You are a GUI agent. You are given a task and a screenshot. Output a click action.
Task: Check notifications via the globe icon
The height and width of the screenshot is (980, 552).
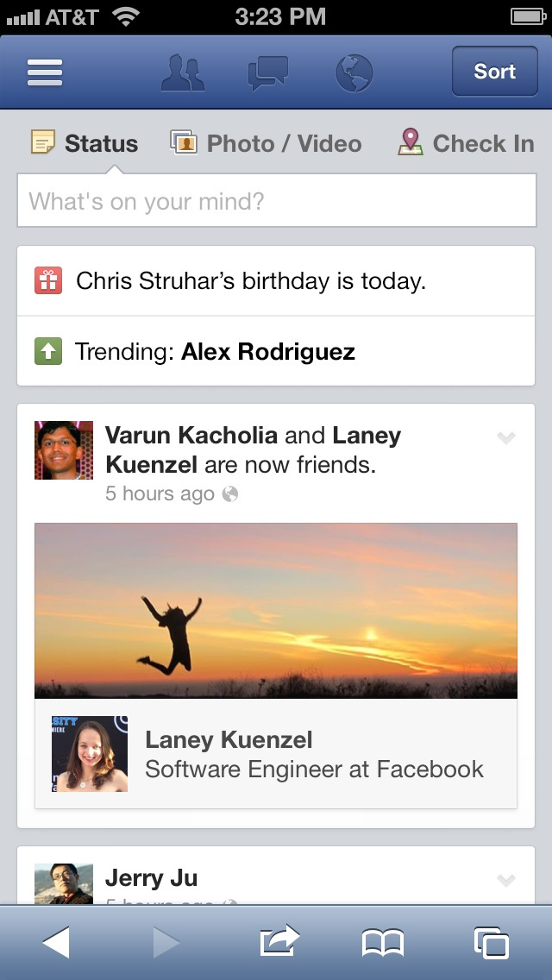(x=354, y=72)
